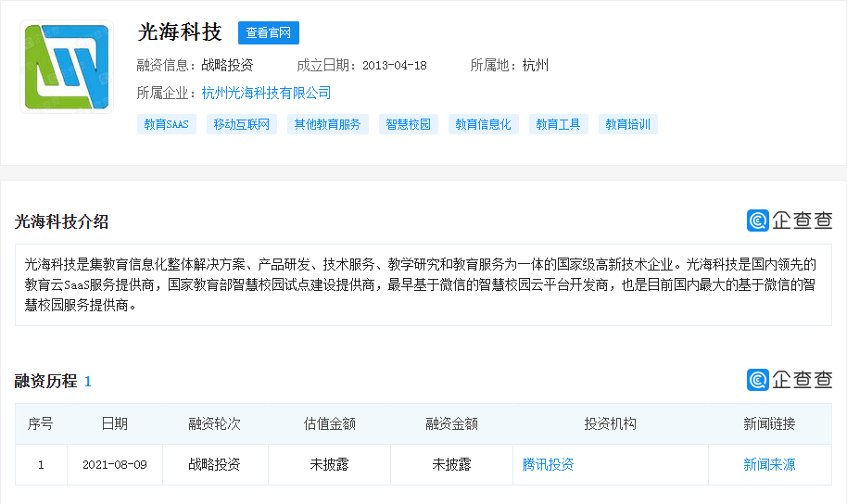Click the 2021-08-09 date cell

[x=115, y=464]
